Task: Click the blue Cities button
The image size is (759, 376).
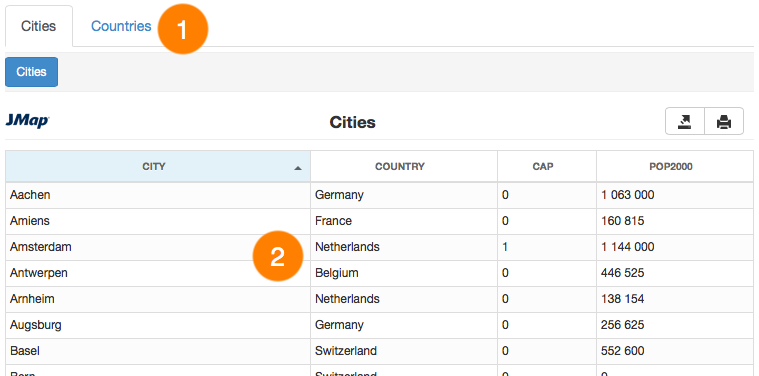Action: (x=31, y=72)
